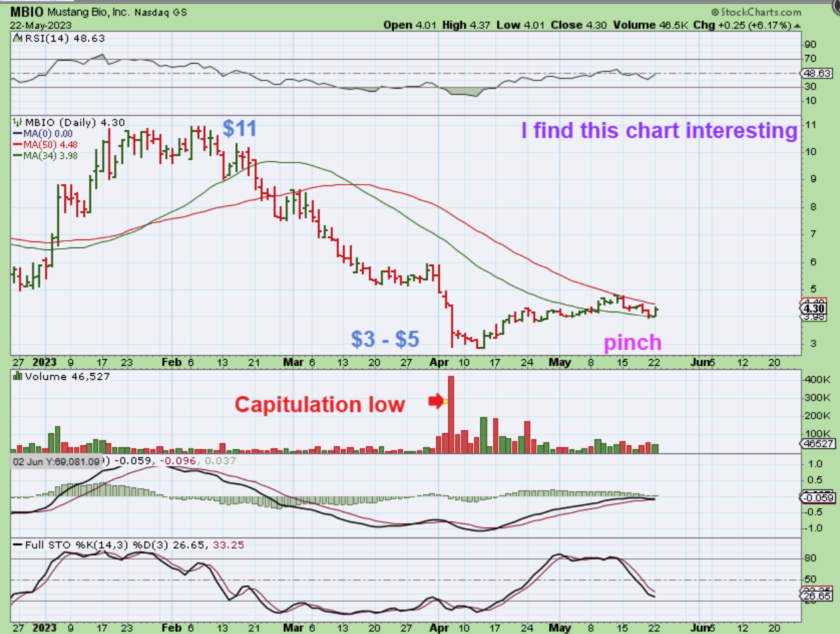840x634 pixels.
Task: Click the blue $11 annotation
Action: click(240, 128)
